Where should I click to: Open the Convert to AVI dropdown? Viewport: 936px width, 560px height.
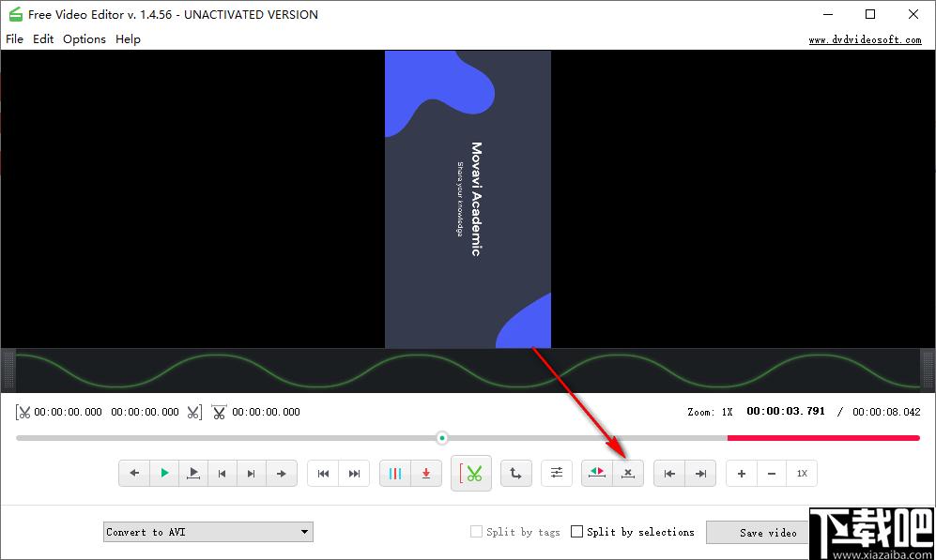(207, 532)
